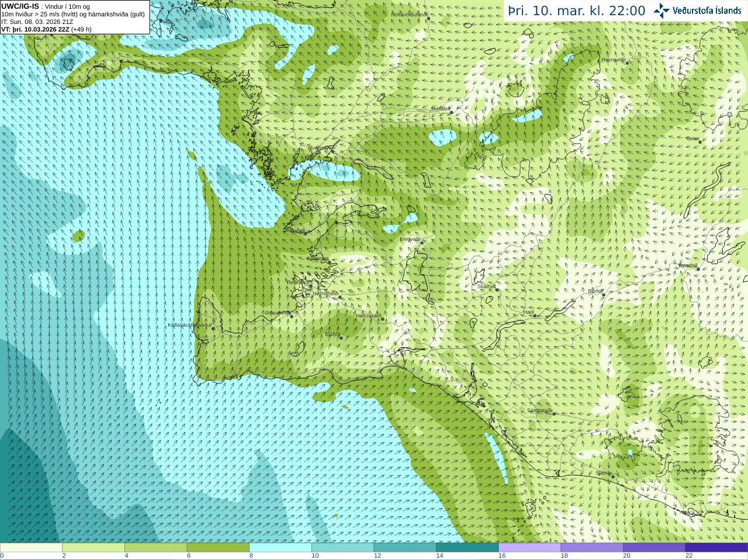
Task: Click the Reykjavík station label
Action: [298, 282]
